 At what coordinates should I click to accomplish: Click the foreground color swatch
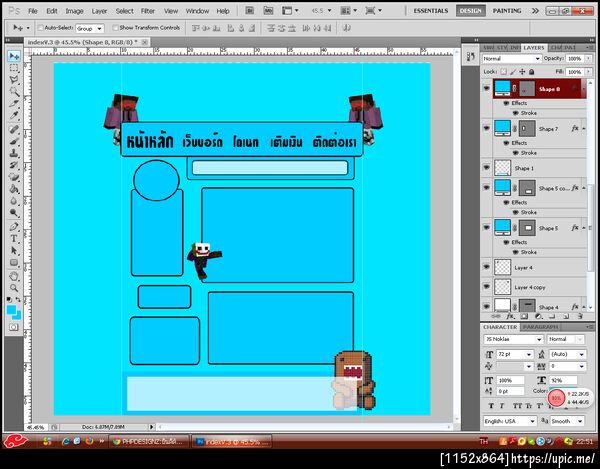pos(11,309)
